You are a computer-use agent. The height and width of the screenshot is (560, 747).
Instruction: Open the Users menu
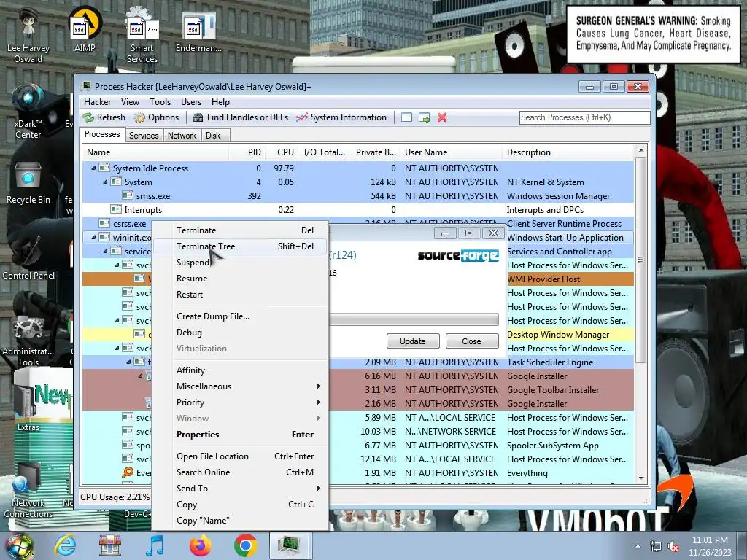click(191, 102)
